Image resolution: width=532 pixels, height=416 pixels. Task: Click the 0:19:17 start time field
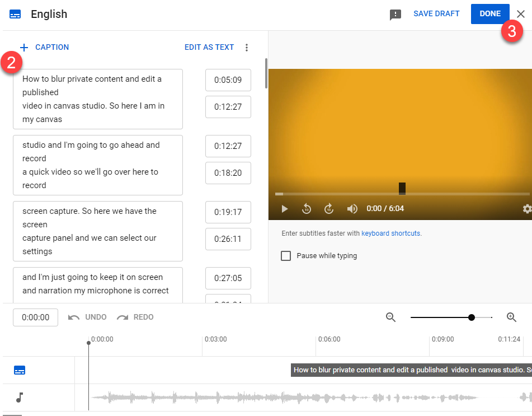(228, 212)
